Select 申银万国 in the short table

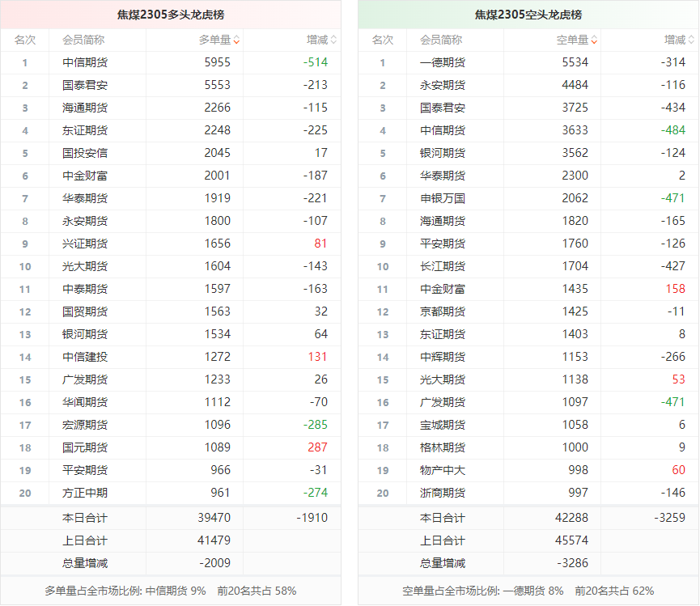pyautogui.click(x=443, y=198)
